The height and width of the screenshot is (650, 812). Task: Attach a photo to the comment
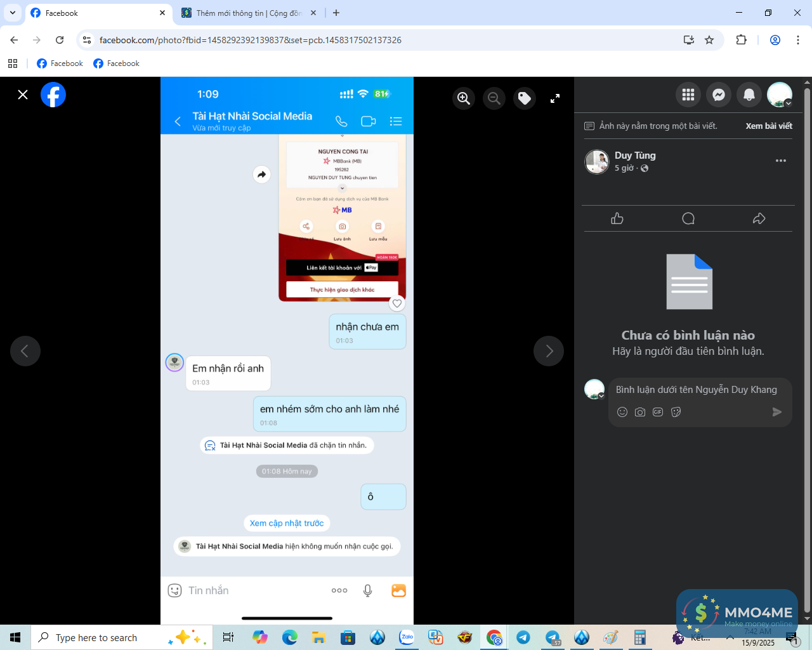(x=640, y=412)
